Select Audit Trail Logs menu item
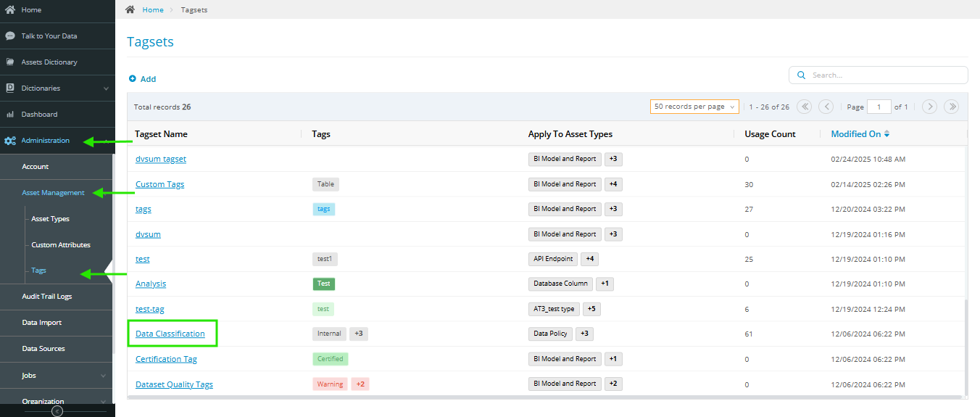This screenshot has height=417, width=980. 46,297
